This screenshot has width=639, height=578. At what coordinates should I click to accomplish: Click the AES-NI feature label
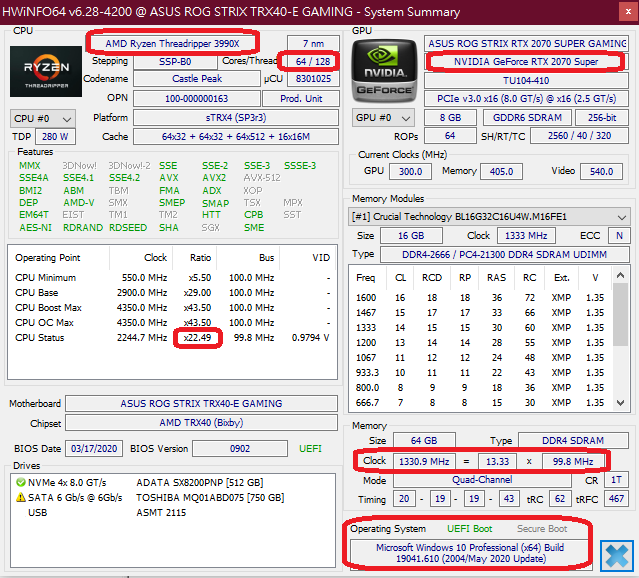point(35,228)
